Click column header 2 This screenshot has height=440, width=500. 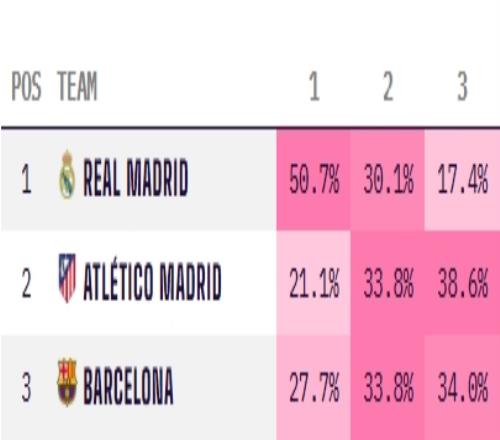click(388, 87)
